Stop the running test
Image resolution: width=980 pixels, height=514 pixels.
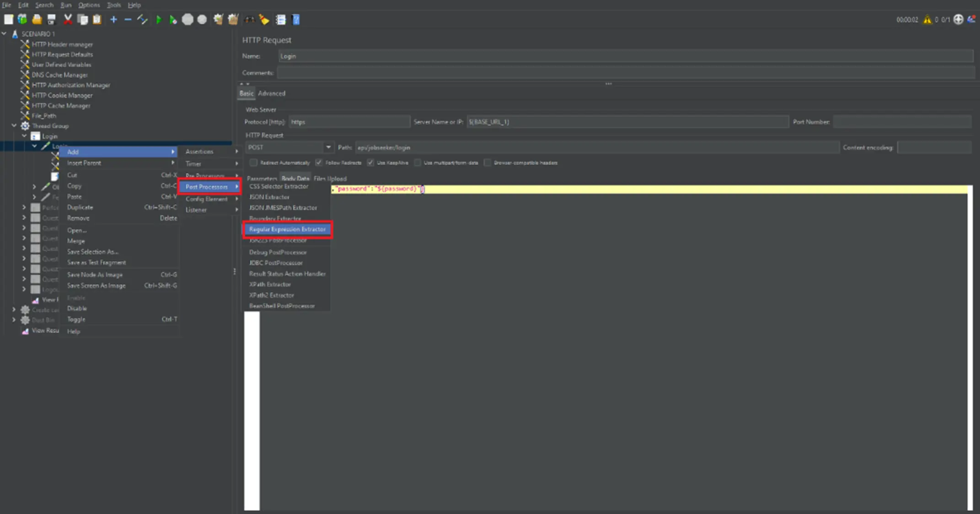pos(187,19)
